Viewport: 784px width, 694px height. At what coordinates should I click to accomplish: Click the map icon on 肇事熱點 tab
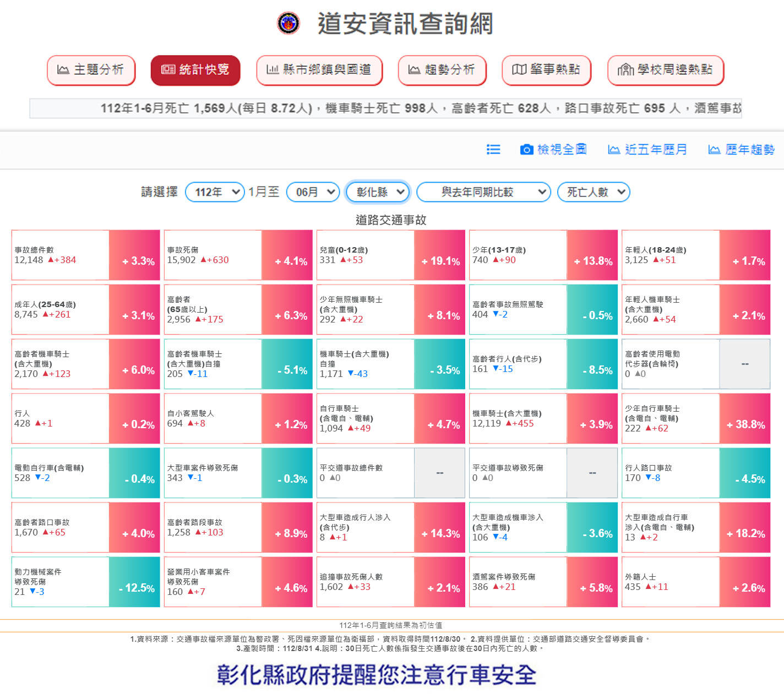(x=519, y=70)
